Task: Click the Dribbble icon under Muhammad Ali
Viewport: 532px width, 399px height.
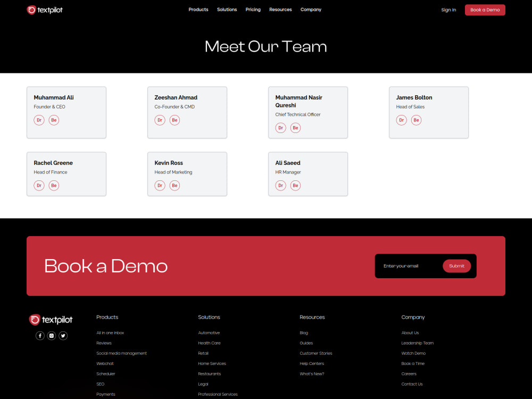Action: coord(39,120)
